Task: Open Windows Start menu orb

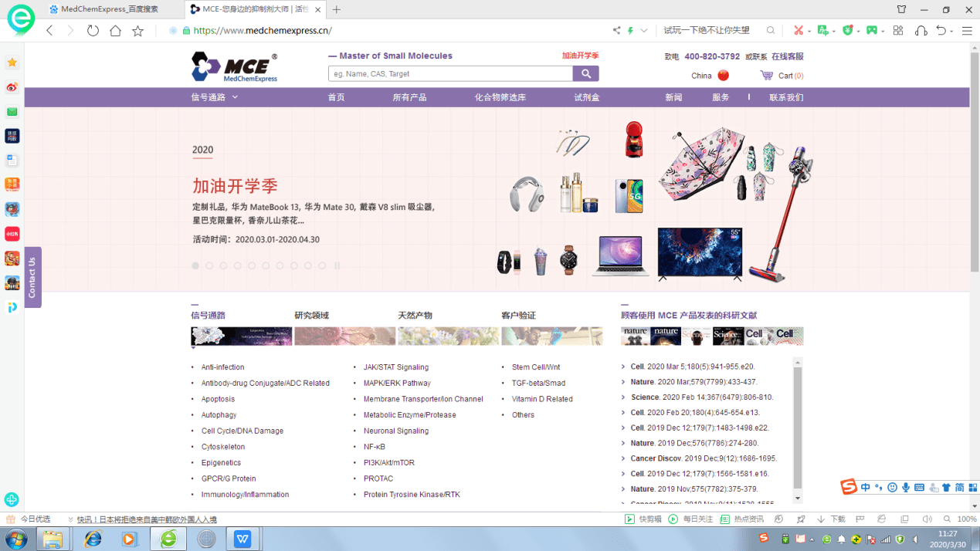Action: [x=16, y=538]
